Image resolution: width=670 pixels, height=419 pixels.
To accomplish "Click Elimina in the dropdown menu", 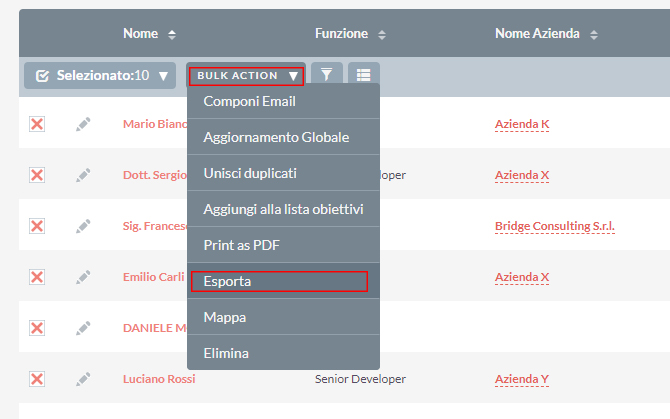I will [225, 353].
